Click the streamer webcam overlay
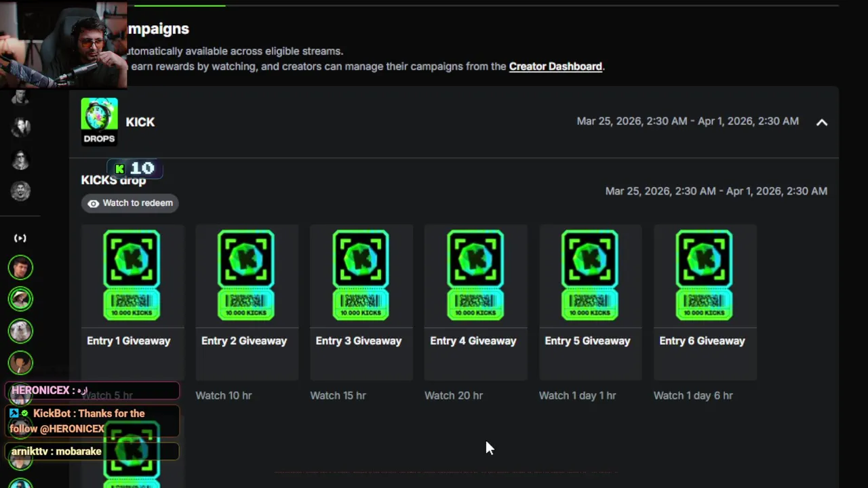Image resolution: width=868 pixels, height=488 pixels. (63, 44)
